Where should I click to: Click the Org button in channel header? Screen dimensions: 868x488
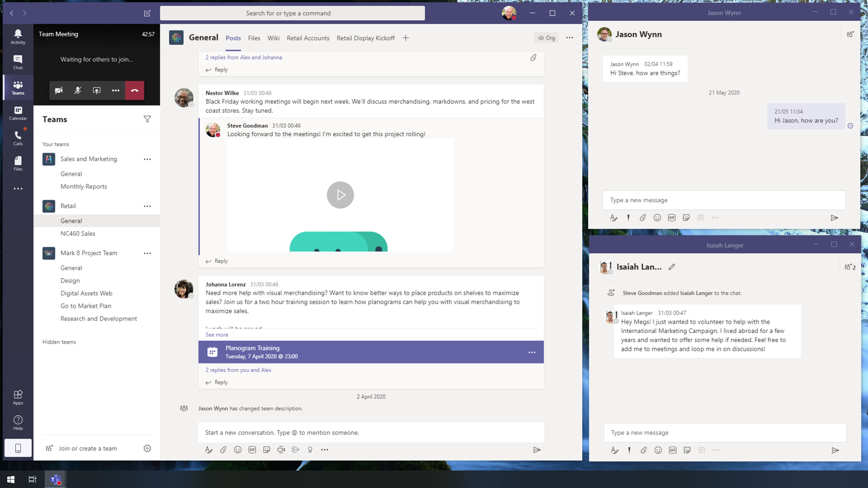547,38
